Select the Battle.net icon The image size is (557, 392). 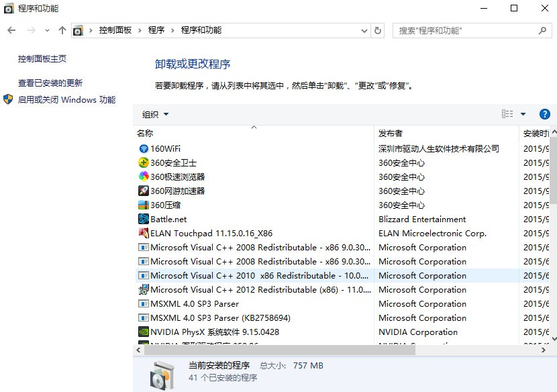tap(144, 219)
